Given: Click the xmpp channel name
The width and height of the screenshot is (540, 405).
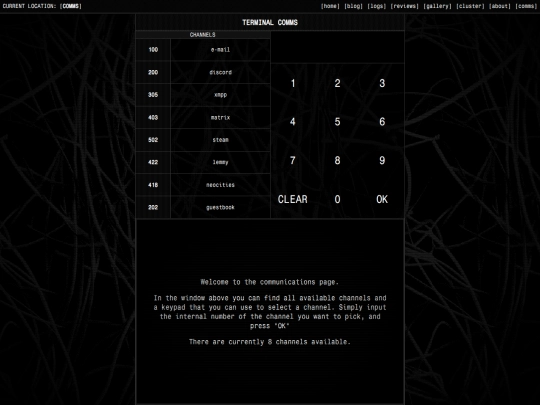Looking at the screenshot, I should (220, 95).
